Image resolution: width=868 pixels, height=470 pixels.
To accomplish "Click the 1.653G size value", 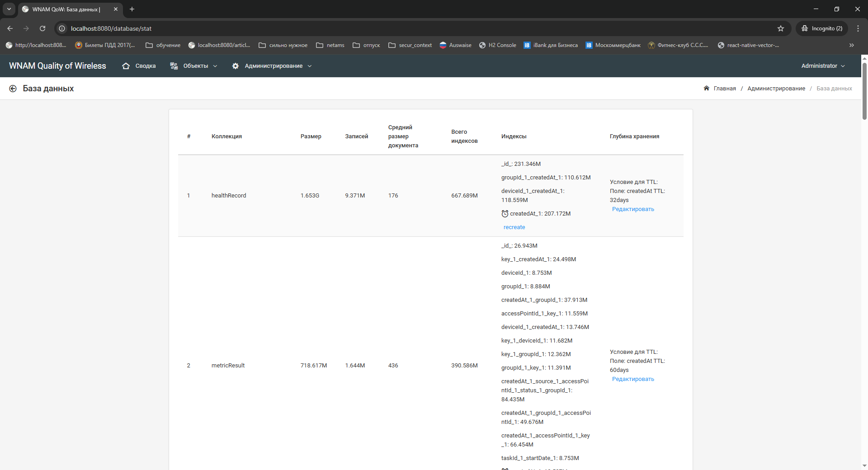I will 310,196.
